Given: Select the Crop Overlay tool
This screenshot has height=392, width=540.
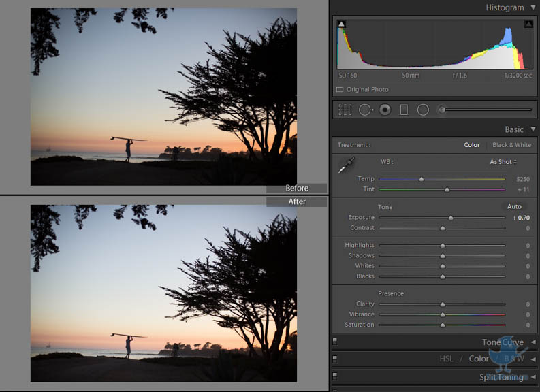Looking at the screenshot, I should click(345, 110).
